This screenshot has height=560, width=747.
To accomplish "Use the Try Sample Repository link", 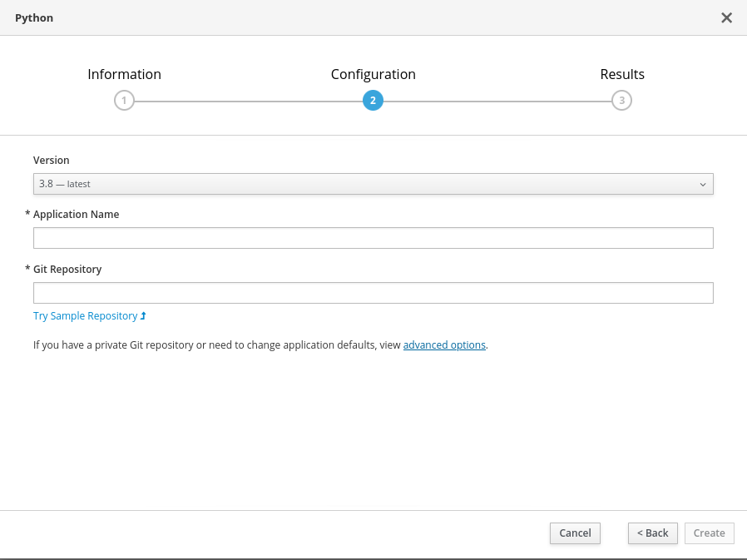I will 90,316.
